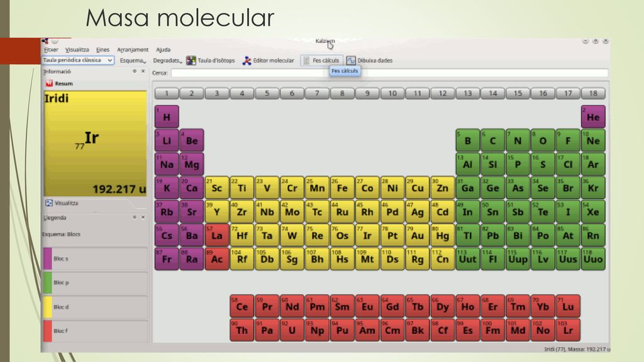Open the Ajuda menu
The height and width of the screenshot is (362, 644).
click(163, 50)
